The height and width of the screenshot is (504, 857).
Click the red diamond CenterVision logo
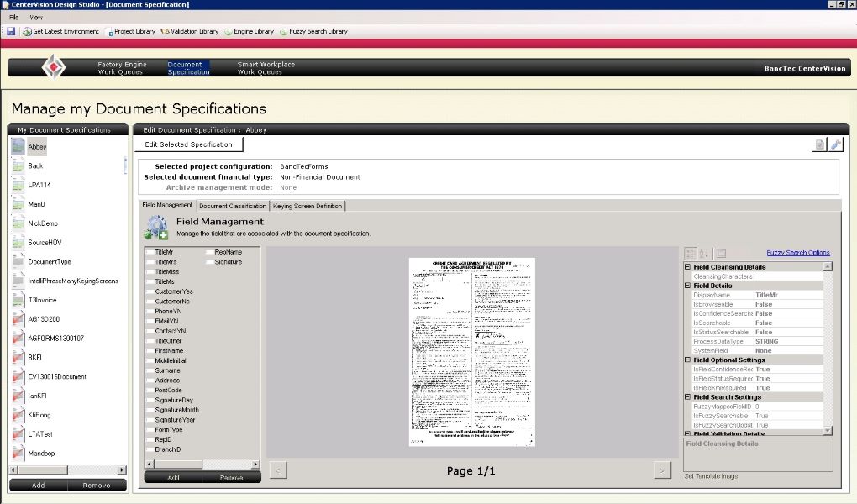[54, 67]
